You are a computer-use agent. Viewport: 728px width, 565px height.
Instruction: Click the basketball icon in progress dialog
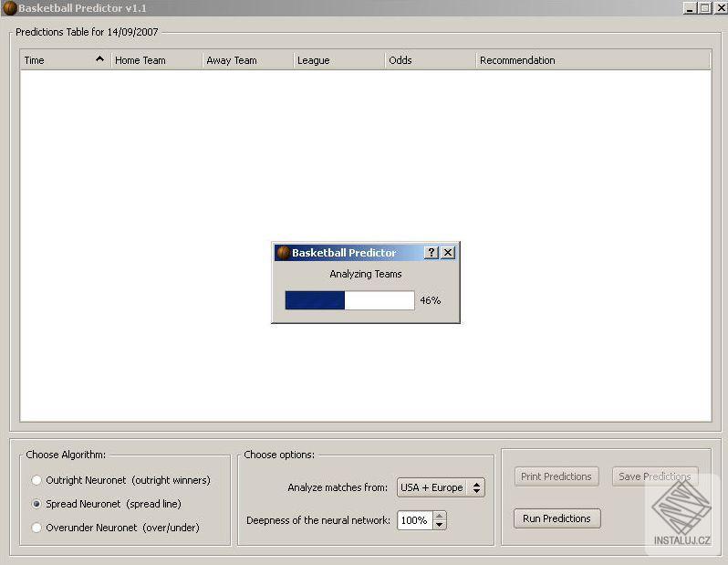click(x=283, y=253)
